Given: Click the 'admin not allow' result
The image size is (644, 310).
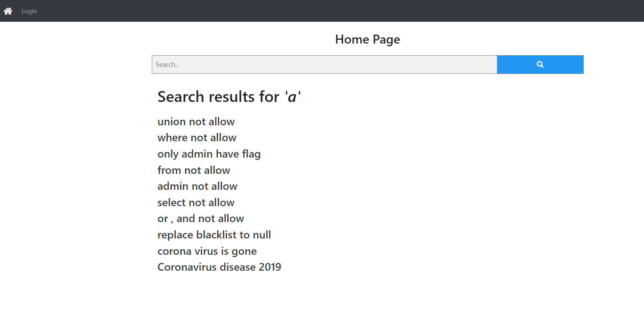Looking at the screenshot, I should [197, 186].
